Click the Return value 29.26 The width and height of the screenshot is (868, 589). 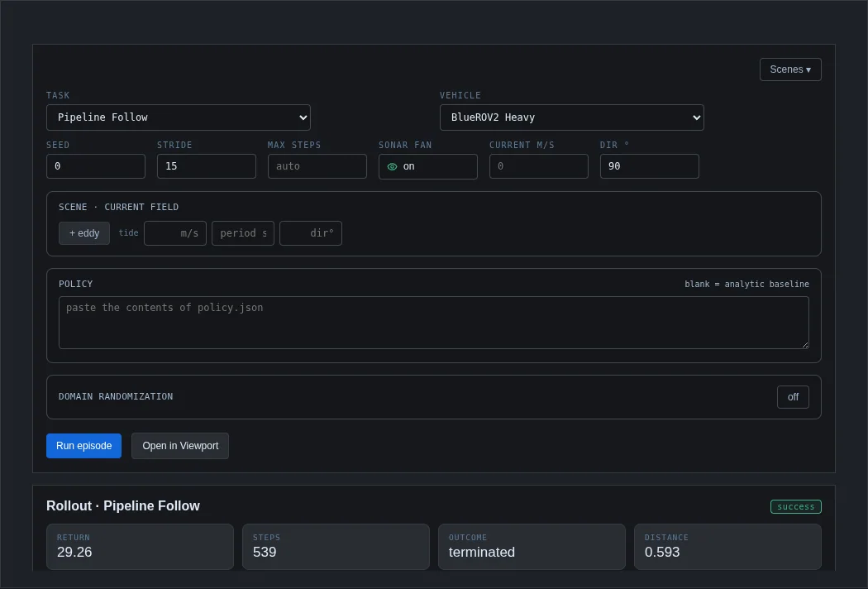[74, 552]
